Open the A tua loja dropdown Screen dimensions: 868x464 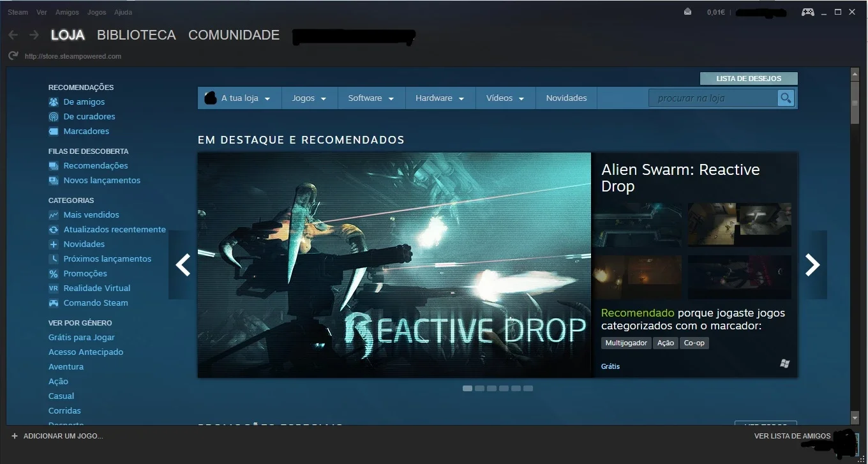(239, 98)
